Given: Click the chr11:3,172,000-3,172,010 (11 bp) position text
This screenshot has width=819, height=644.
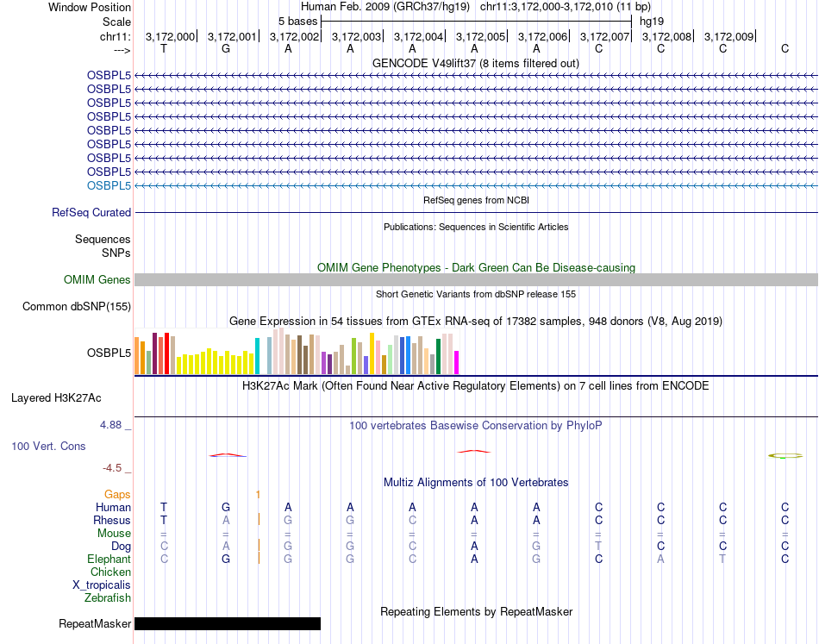Looking at the screenshot, I should pyautogui.click(x=566, y=7).
